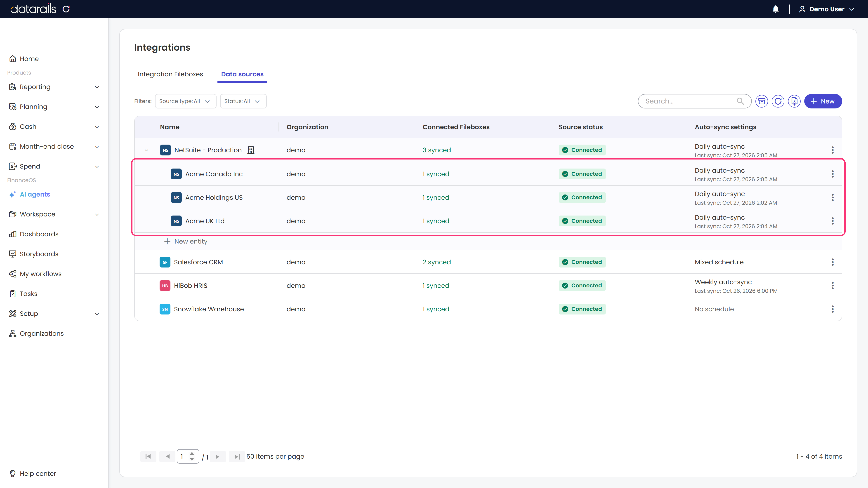868x488 pixels.
Task: Click the Excel export icon
Action: coord(794,101)
